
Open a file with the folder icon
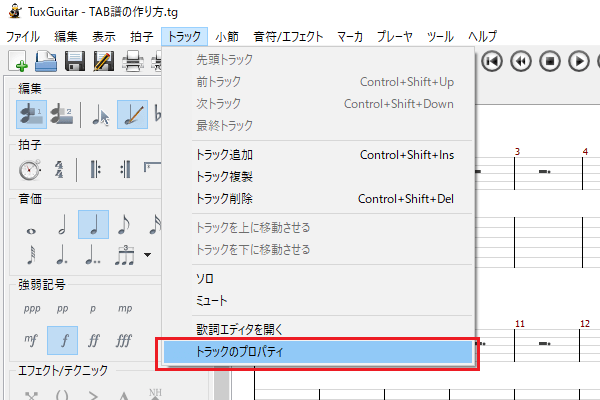pos(46,61)
